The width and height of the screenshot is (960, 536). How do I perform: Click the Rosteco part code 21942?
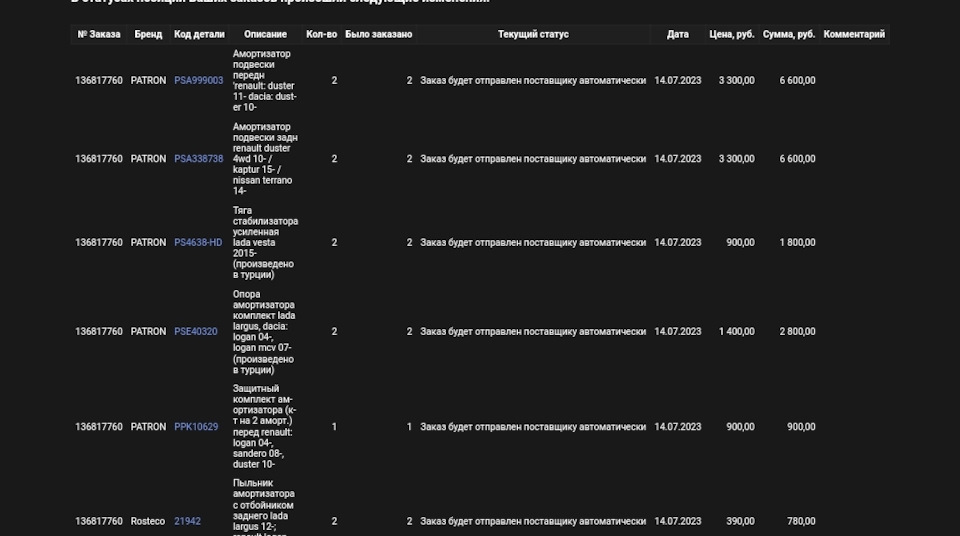pos(187,521)
